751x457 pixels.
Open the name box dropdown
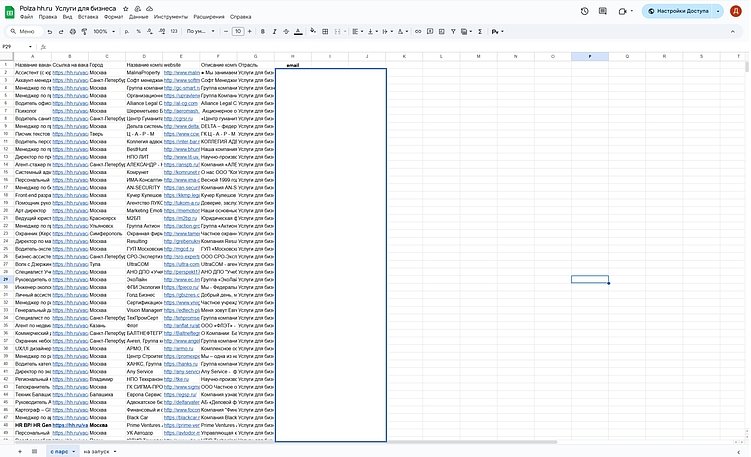click(x=30, y=47)
